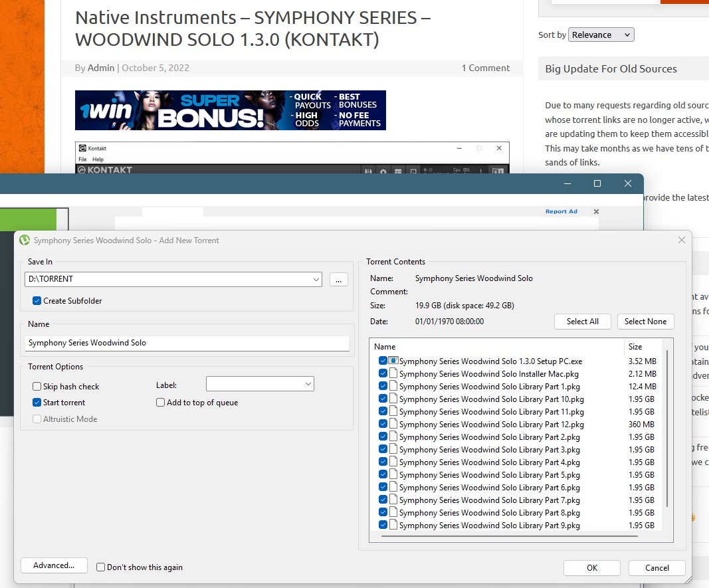Uncheck the Library Part 5.pkg checkbox
Image resolution: width=709 pixels, height=588 pixels.
click(383, 474)
